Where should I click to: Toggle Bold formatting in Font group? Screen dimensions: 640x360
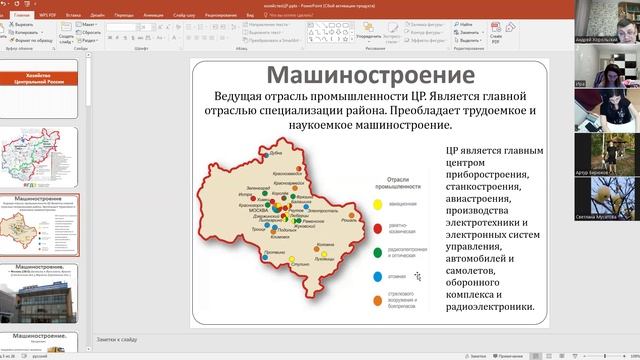point(110,38)
